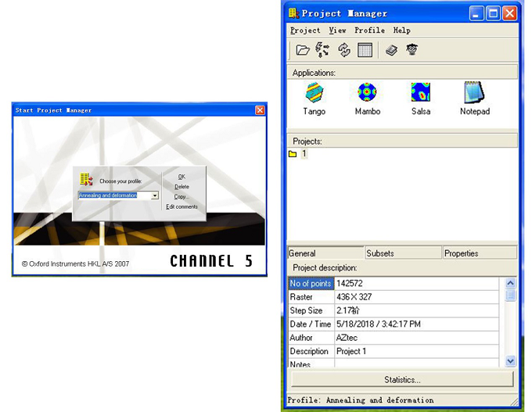
Task: Click the refresh arrows toolbar icon
Action: (344, 50)
